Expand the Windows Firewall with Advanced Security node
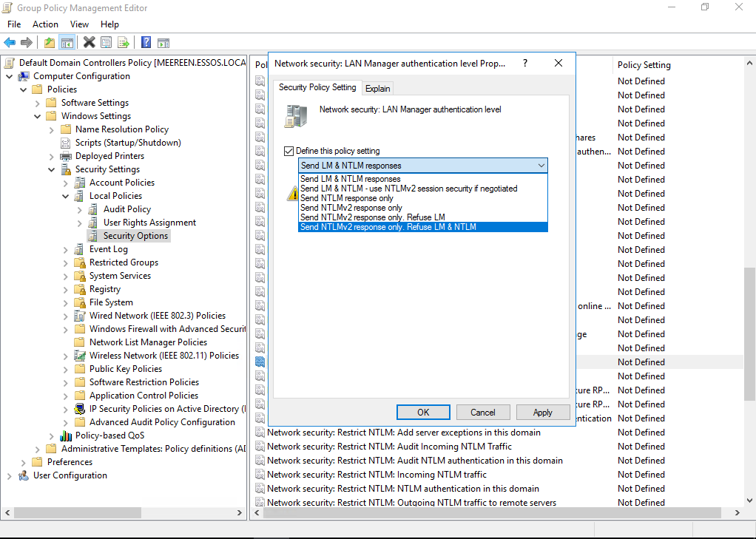 66,329
